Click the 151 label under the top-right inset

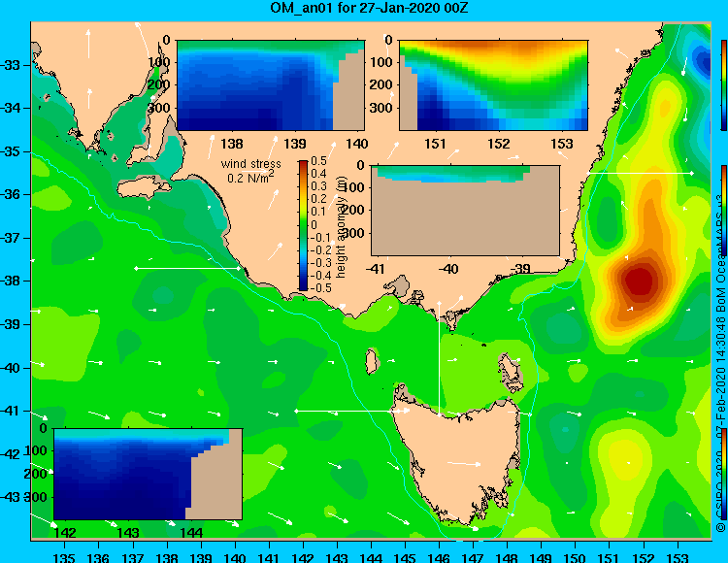pyautogui.click(x=435, y=144)
